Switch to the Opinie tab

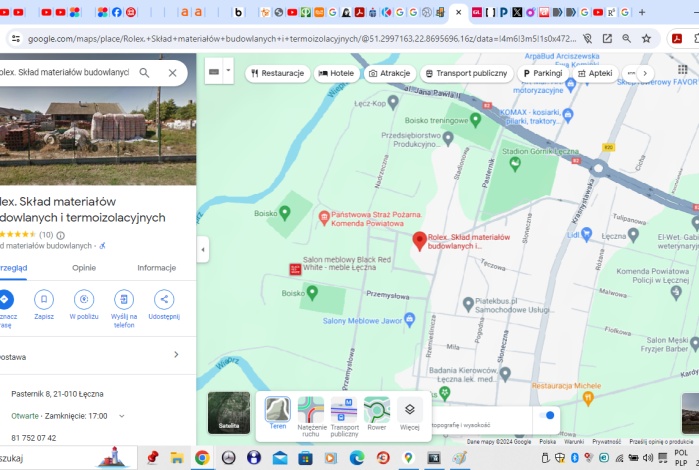pos(84,268)
